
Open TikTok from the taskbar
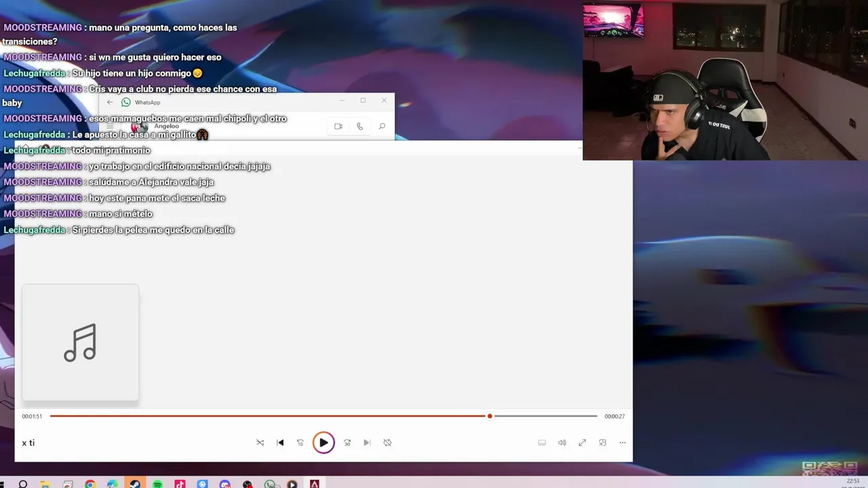(180, 484)
